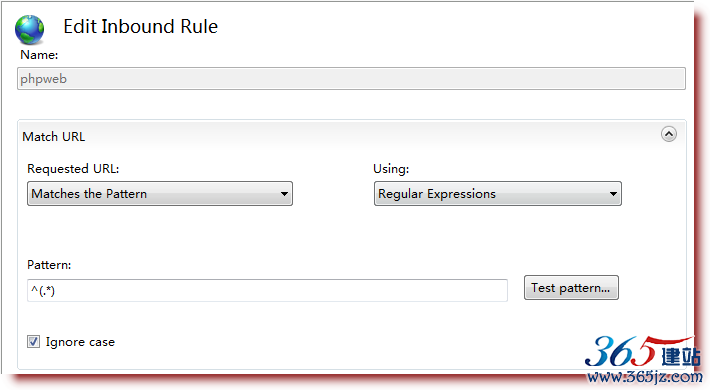Click the Pattern: label
Image resolution: width=710 pixels, height=390 pixels.
click(49, 265)
